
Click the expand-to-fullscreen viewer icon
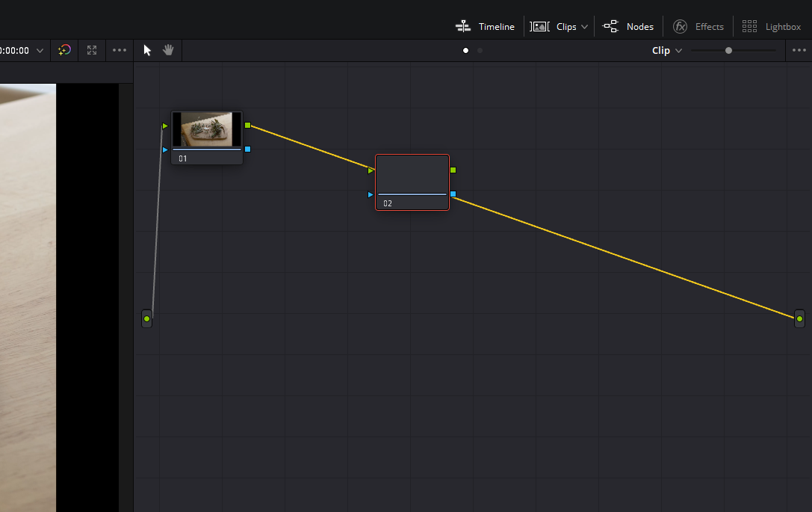click(x=92, y=50)
